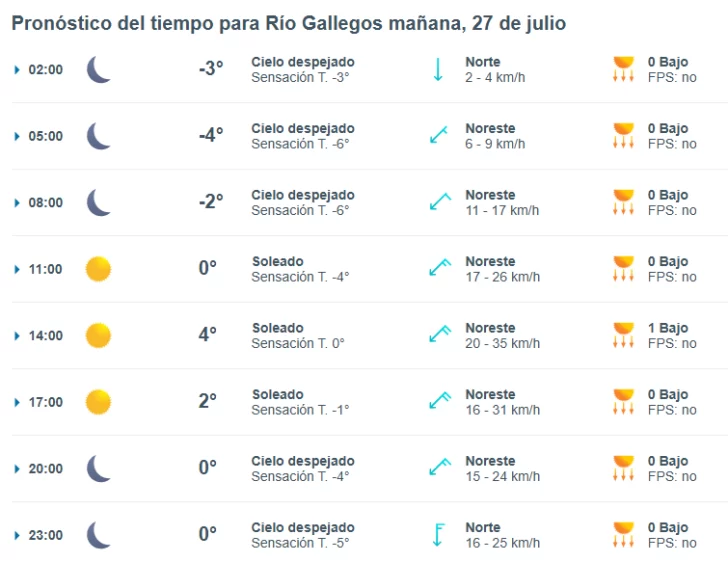Click the northeast wind arrow at 08:00

(440, 202)
